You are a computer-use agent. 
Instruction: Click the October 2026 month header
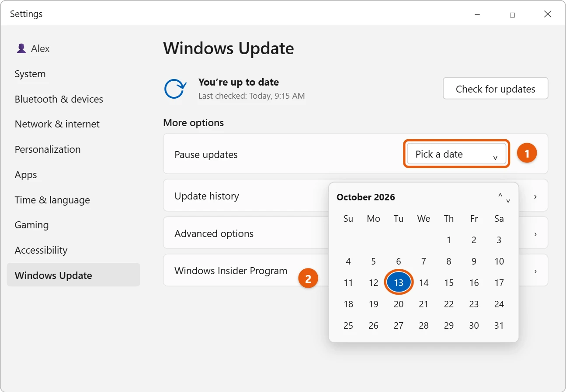tap(366, 197)
